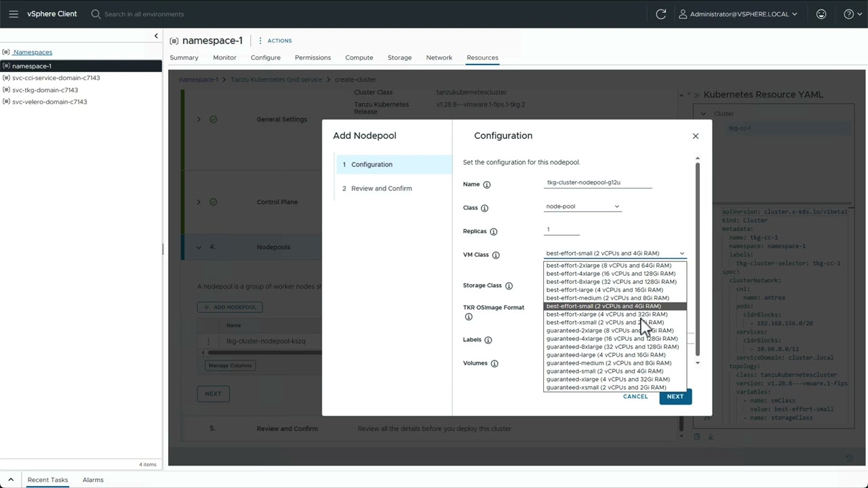Collapse the left navigation sidebar

pos(156,36)
